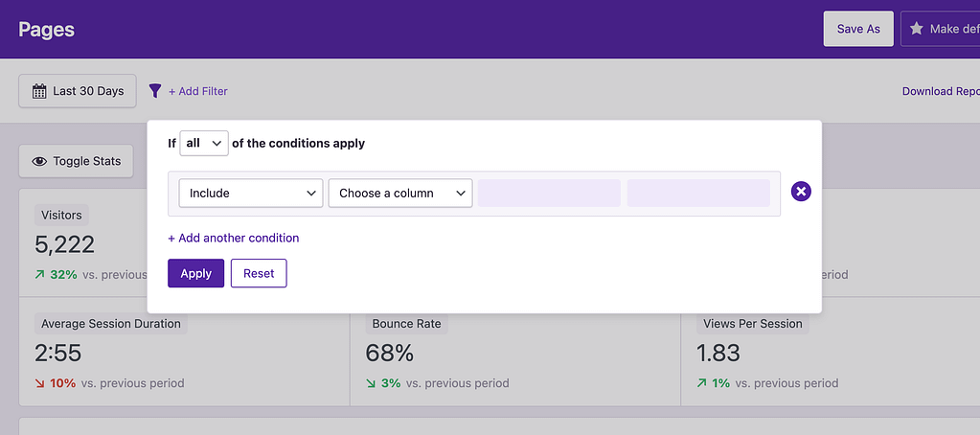This screenshot has width=980, height=435.
Task: Remove condition with the purple X icon
Action: click(802, 193)
